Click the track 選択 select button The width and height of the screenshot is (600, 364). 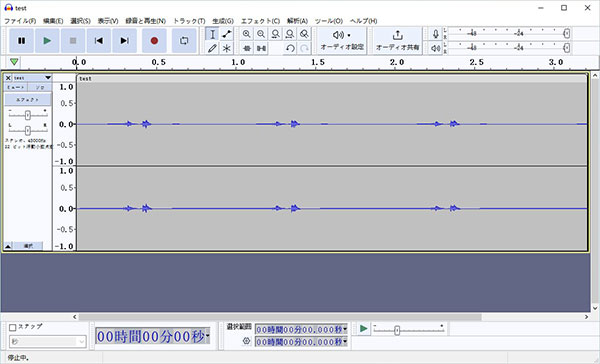(28, 246)
